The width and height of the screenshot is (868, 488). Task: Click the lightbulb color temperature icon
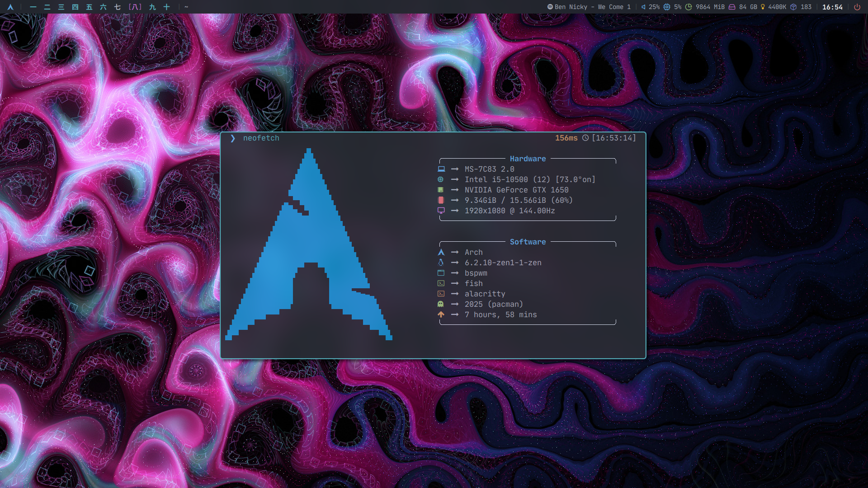763,7
